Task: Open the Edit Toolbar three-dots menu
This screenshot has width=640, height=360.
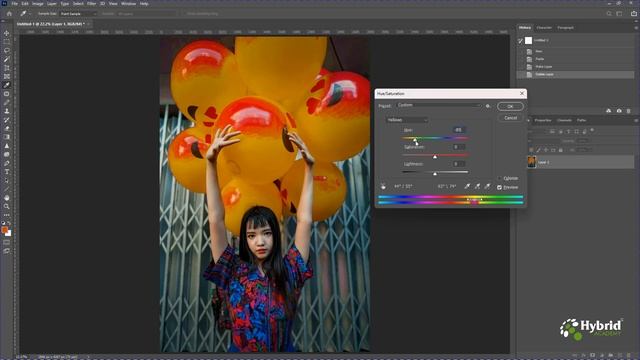Action: pyautogui.click(x=7, y=215)
